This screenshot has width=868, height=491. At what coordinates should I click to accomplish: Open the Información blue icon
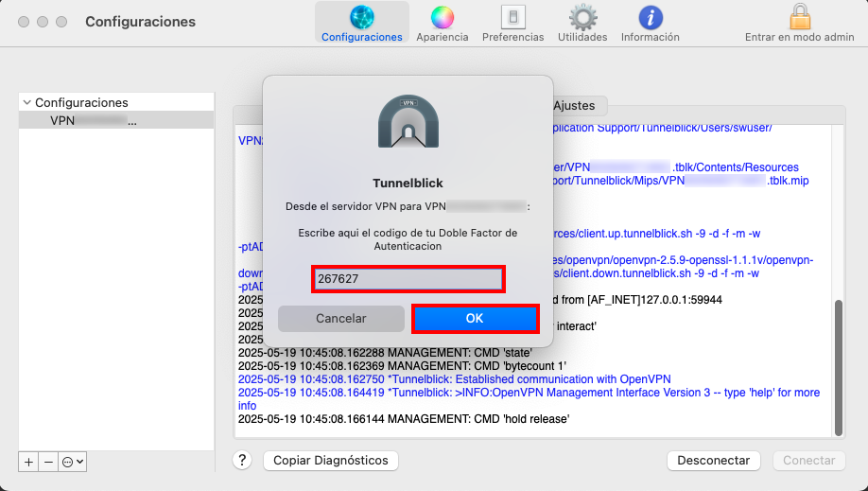650,17
